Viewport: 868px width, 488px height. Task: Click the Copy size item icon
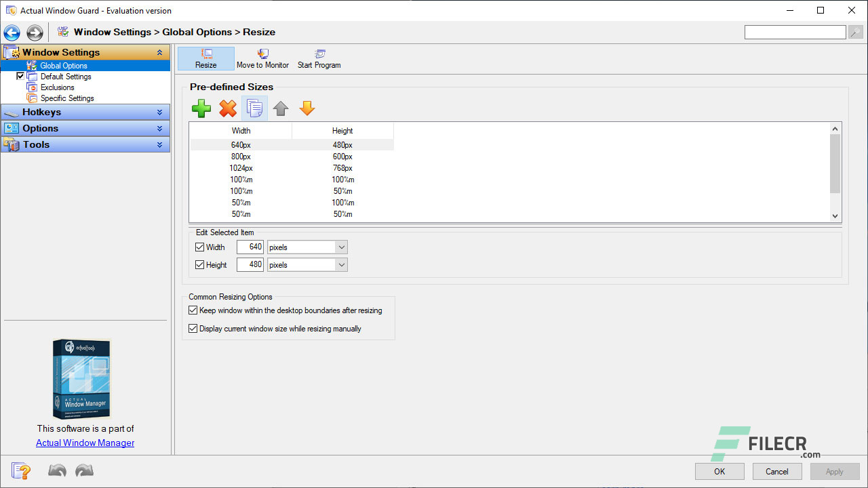click(254, 108)
